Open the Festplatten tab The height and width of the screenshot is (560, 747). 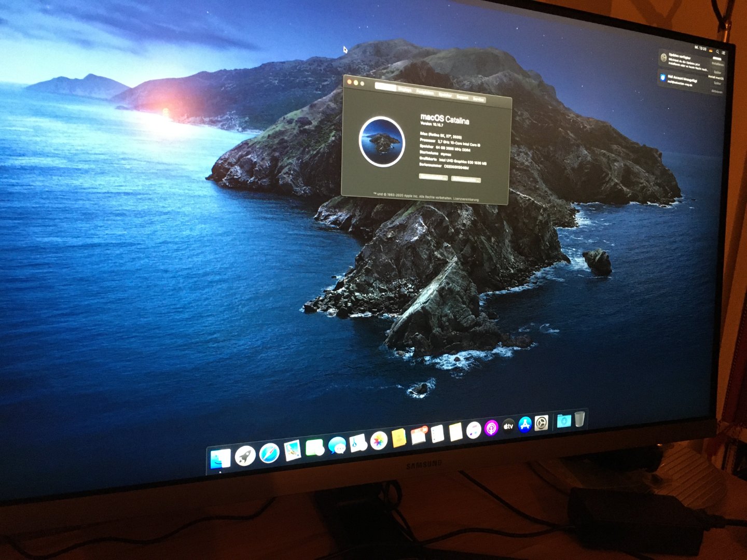(424, 92)
